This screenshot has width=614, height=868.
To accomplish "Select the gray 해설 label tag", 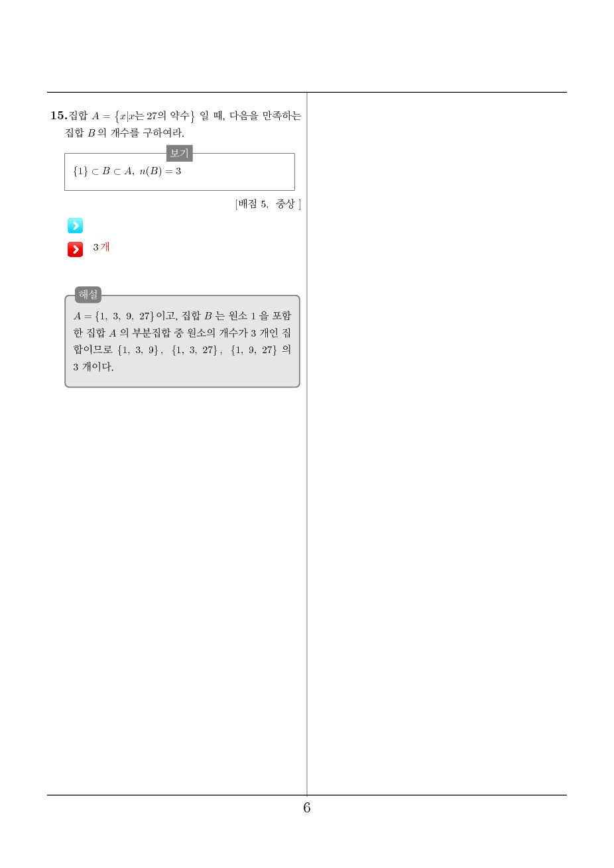I will 88,295.
